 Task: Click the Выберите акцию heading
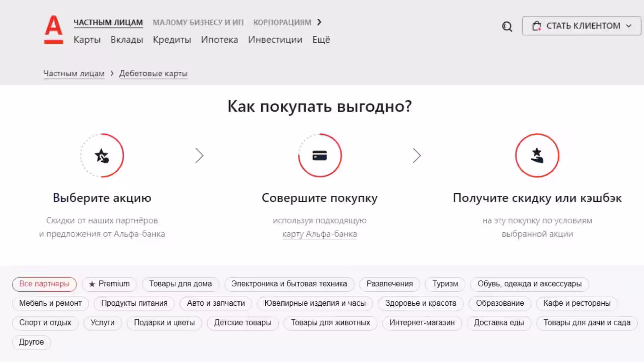(102, 198)
